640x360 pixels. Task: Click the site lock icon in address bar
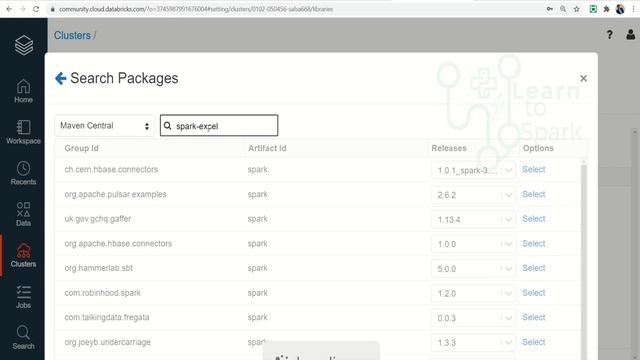[x=53, y=9]
